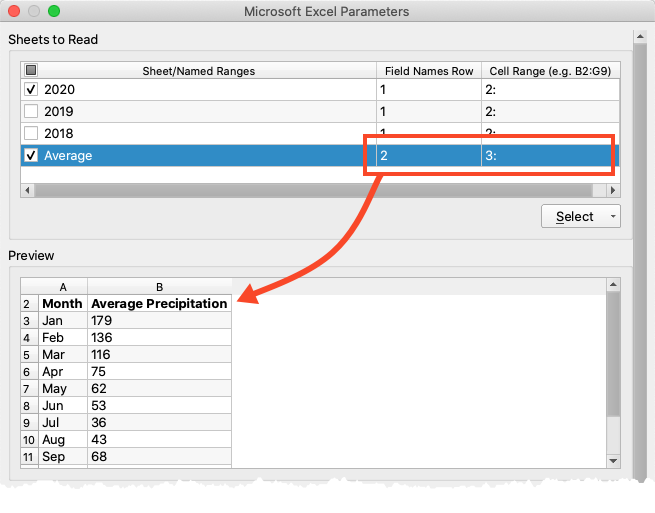
Task: Deselect the Average sheet checkbox
Action: pyautogui.click(x=31, y=156)
